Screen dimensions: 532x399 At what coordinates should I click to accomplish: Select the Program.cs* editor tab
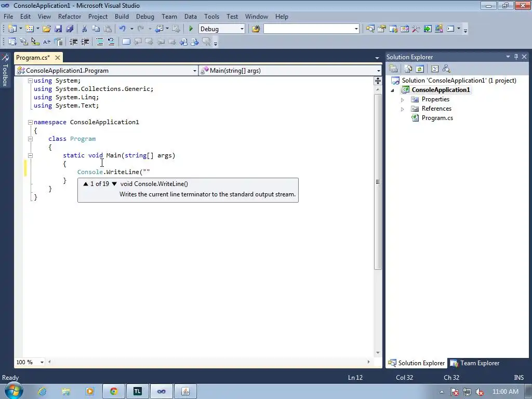pyautogui.click(x=33, y=58)
